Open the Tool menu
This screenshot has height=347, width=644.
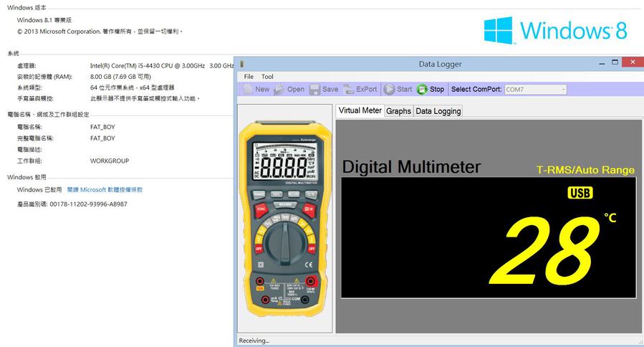point(267,77)
